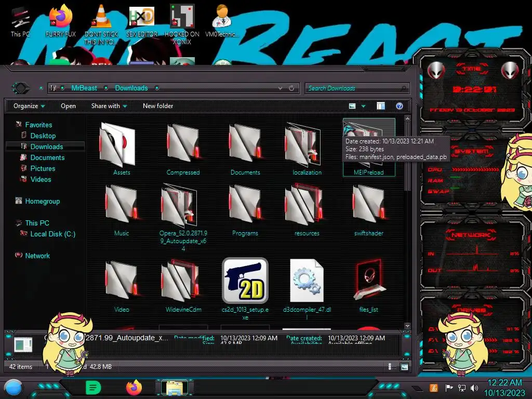The image size is (532, 399).
Task: Open the VLC cone desktop shortcut
Action: coord(101,24)
